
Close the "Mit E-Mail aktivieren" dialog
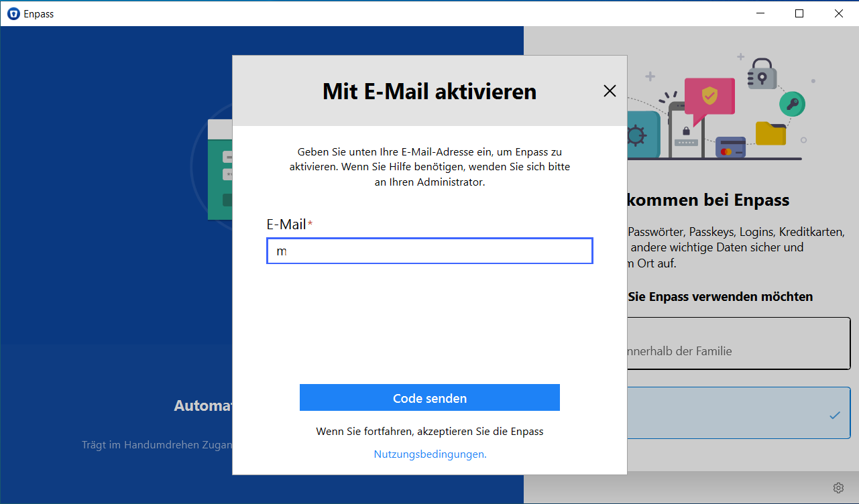[x=610, y=90]
